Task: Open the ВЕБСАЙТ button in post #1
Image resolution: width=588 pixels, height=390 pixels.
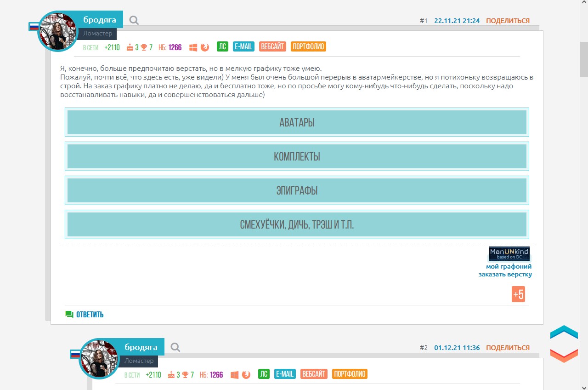Action: click(x=272, y=46)
